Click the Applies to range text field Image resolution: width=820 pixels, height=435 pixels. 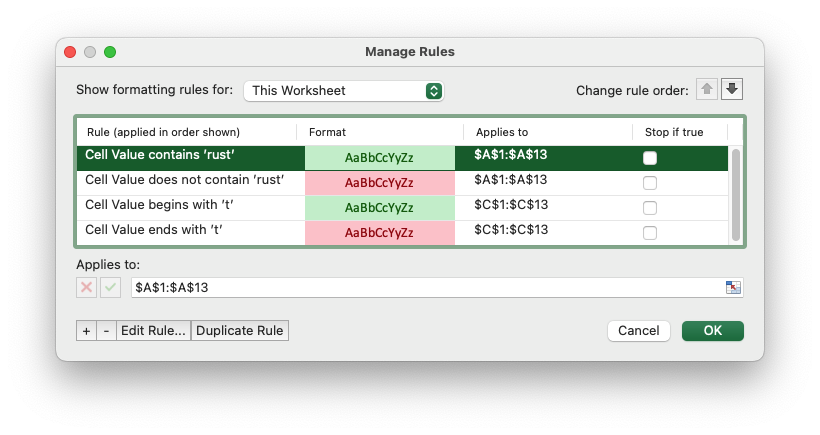click(x=425, y=288)
